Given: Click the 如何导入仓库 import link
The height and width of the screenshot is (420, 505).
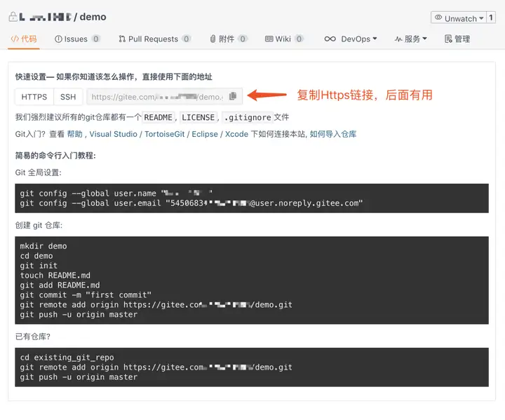Looking at the screenshot, I should coord(333,134).
